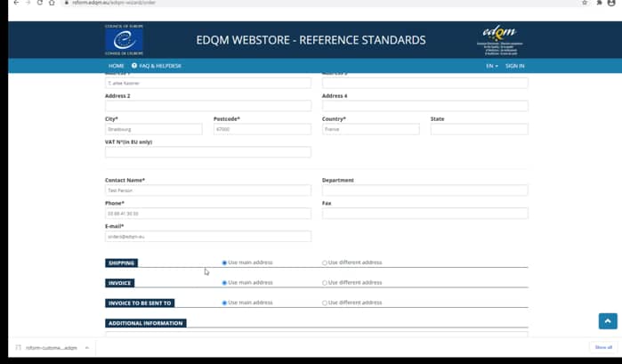Image resolution: width=622 pixels, height=364 pixels.
Task: Click the SHIPPING section label
Action: click(x=121, y=263)
